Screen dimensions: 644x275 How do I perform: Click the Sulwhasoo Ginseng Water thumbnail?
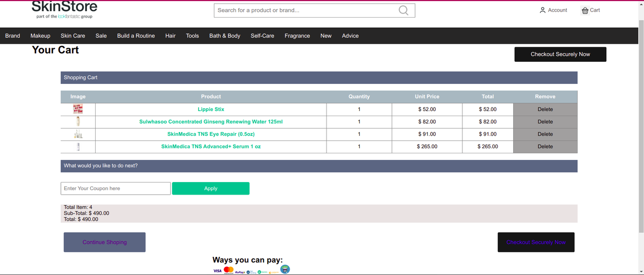78,122
